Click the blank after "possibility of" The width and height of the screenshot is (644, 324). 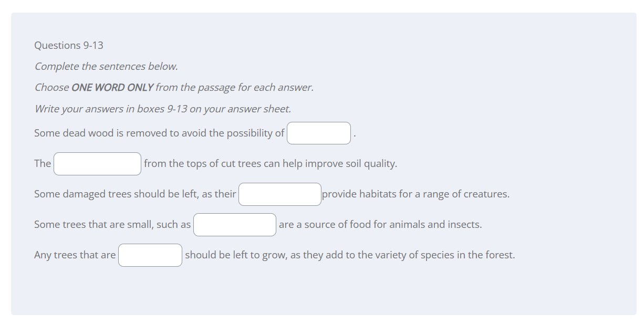pos(319,133)
